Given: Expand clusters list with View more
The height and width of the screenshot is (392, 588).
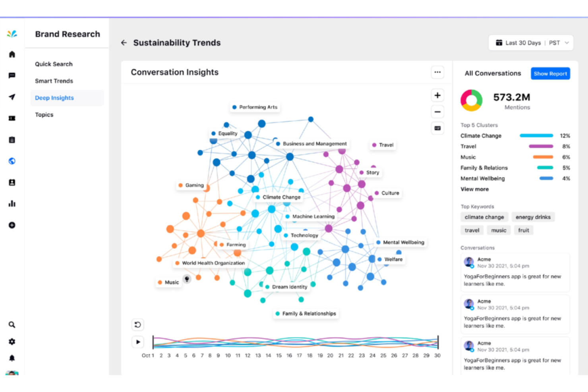Looking at the screenshot, I should [x=474, y=189].
